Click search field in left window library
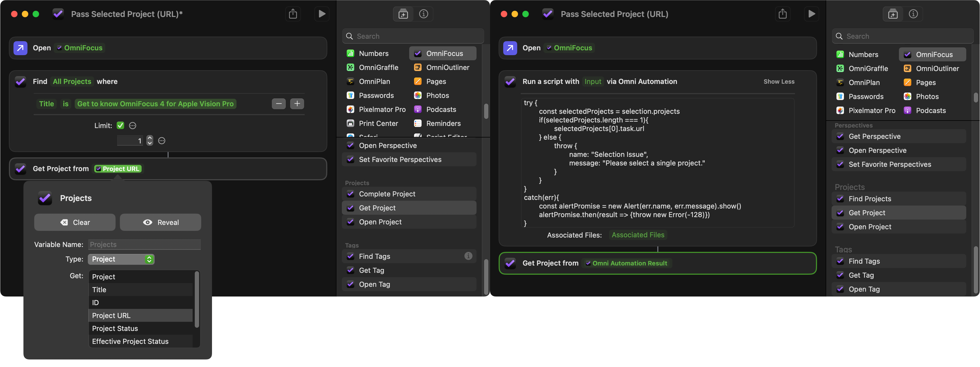The height and width of the screenshot is (367, 980). 413,36
